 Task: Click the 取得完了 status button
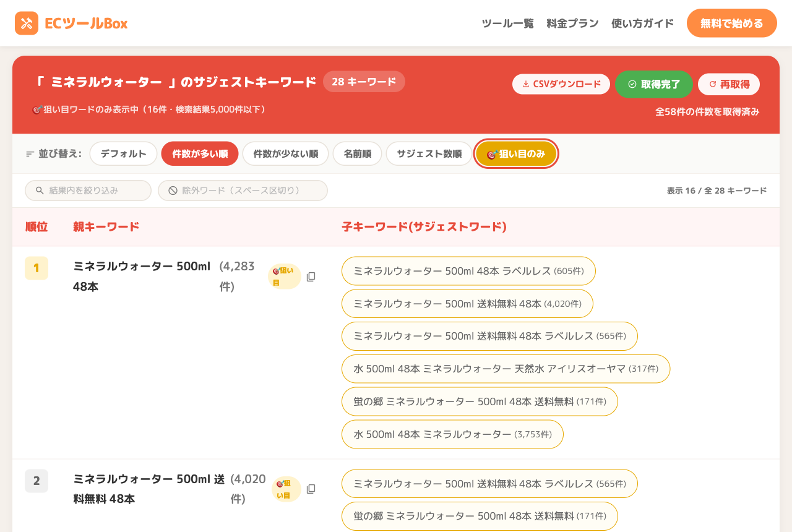point(654,84)
